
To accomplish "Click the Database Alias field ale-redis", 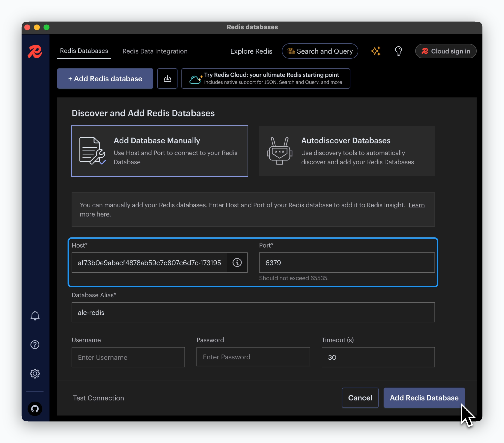I will [x=253, y=312].
